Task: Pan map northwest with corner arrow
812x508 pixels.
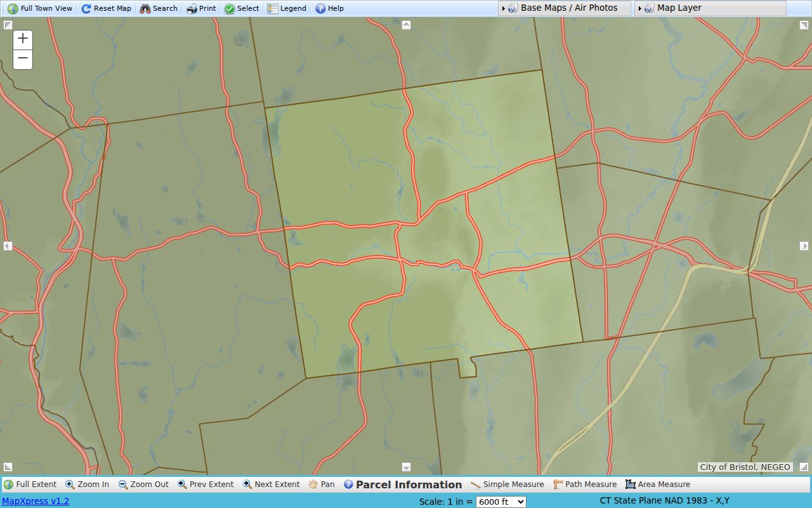Action: click(x=8, y=25)
